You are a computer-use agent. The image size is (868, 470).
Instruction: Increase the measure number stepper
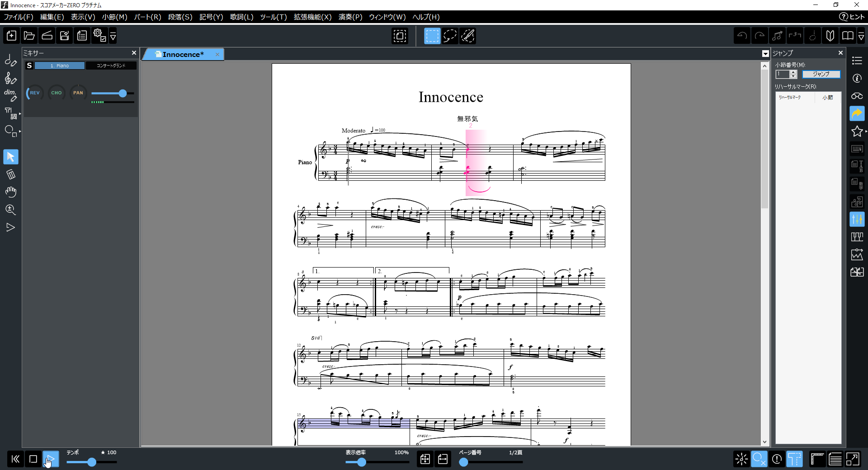793,72
